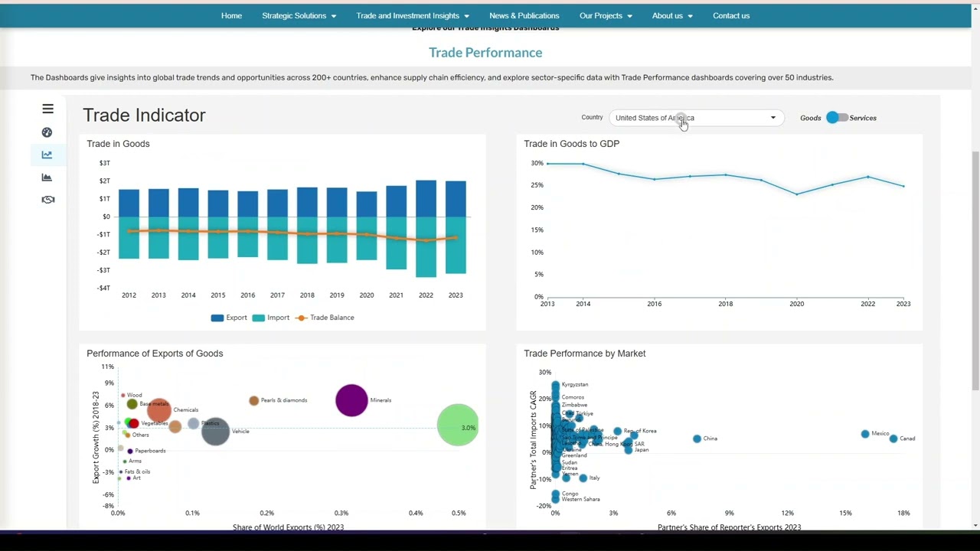Click the Trade in Goods chart title
980x551 pixels.
click(118, 143)
